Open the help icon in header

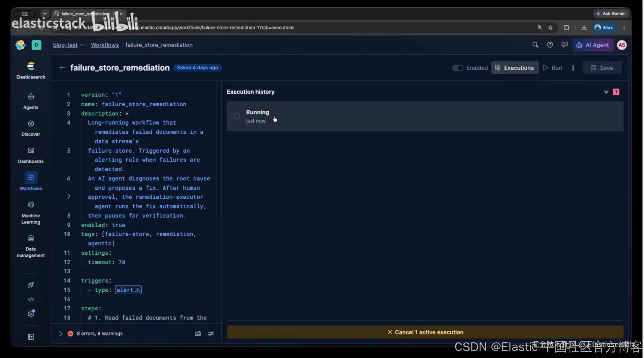coord(550,45)
